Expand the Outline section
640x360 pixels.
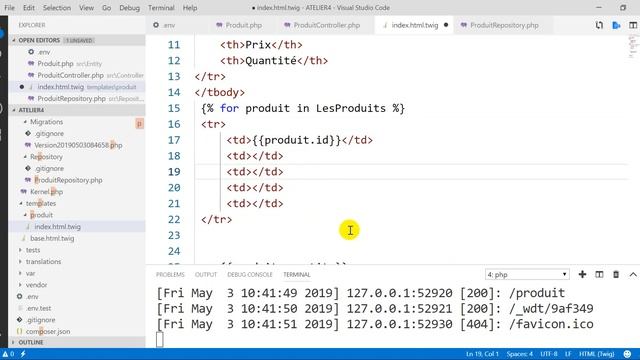coord(77,342)
